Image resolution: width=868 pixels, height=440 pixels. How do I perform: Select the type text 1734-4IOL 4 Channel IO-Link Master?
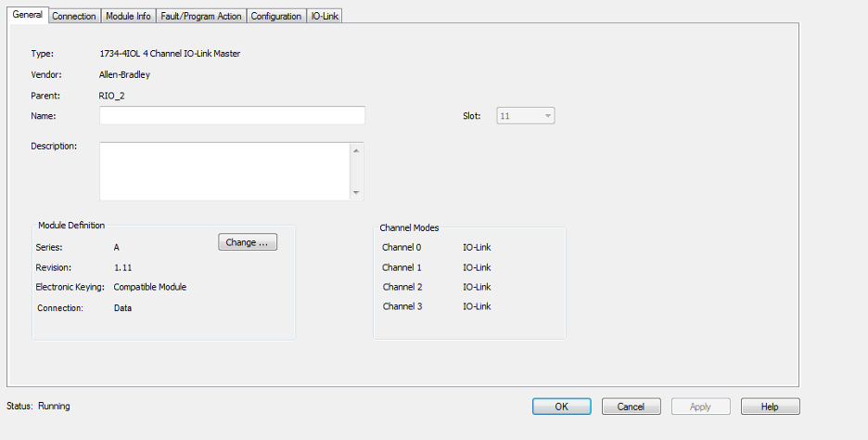(170, 54)
